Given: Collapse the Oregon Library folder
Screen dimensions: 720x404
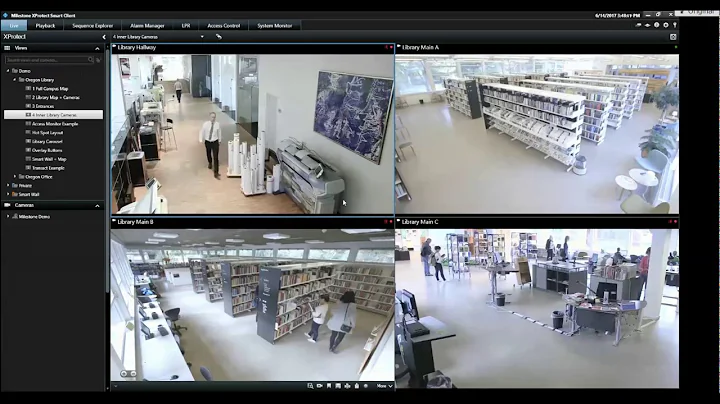Looking at the screenshot, I should (x=15, y=79).
